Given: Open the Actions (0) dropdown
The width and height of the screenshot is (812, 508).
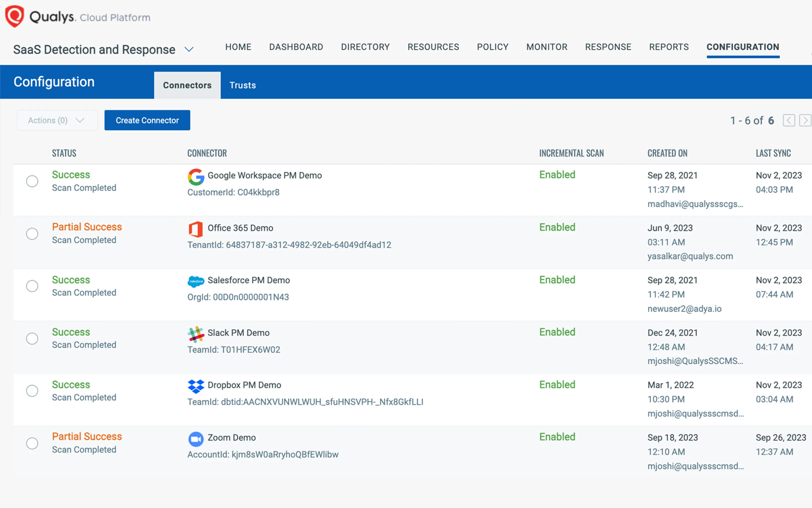Looking at the screenshot, I should tap(57, 120).
